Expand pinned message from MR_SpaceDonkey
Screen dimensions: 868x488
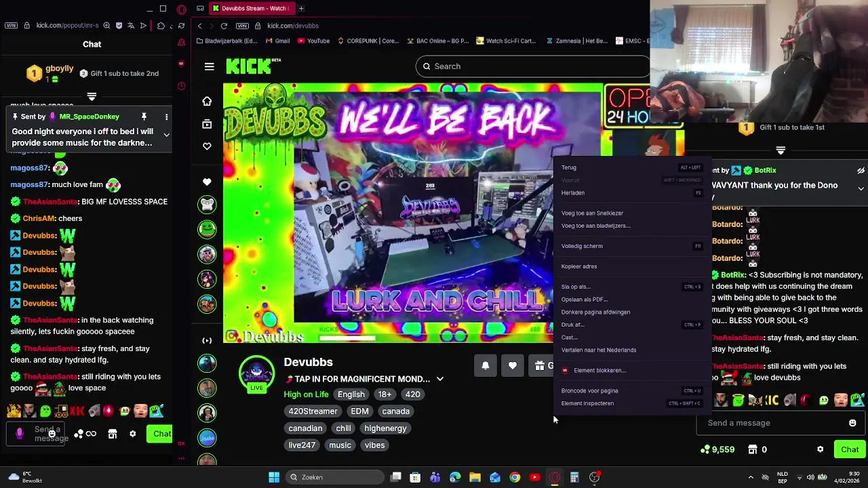pyautogui.click(x=166, y=134)
